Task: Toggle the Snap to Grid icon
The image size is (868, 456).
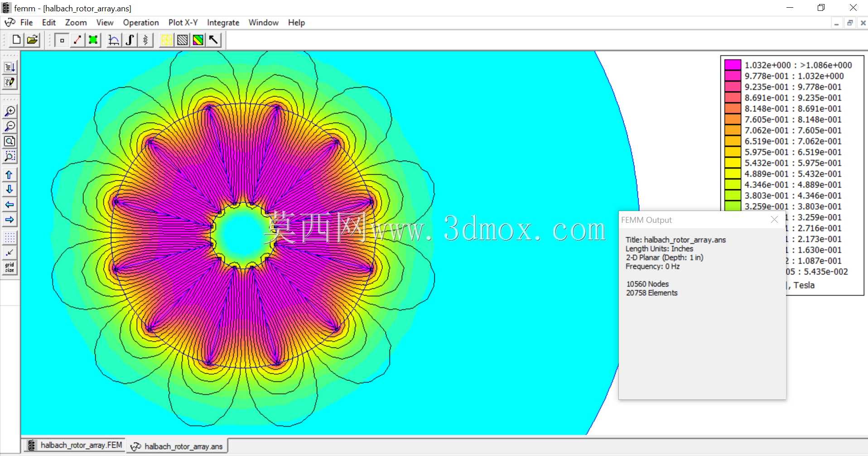Action: [x=10, y=253]
